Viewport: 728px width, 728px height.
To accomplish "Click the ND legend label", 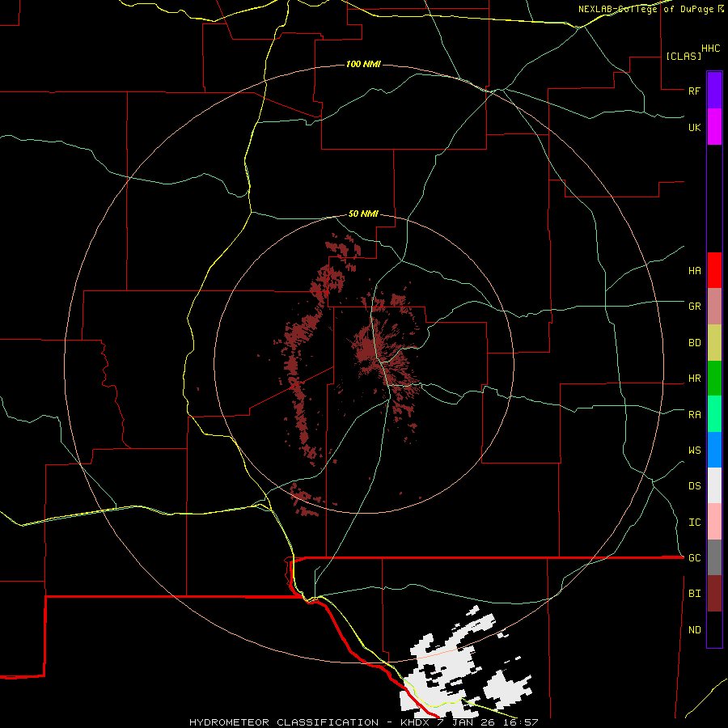I will point(694,630).
